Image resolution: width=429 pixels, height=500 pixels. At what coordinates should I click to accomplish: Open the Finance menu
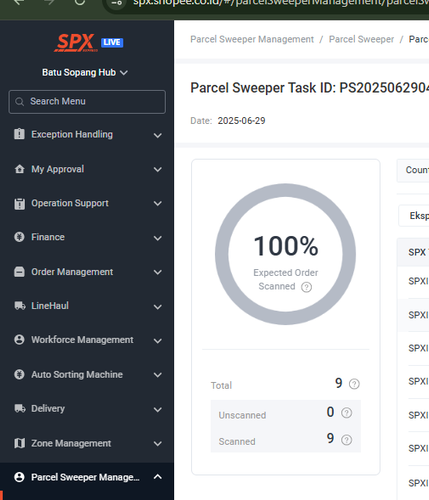click(x=87, y=237)
